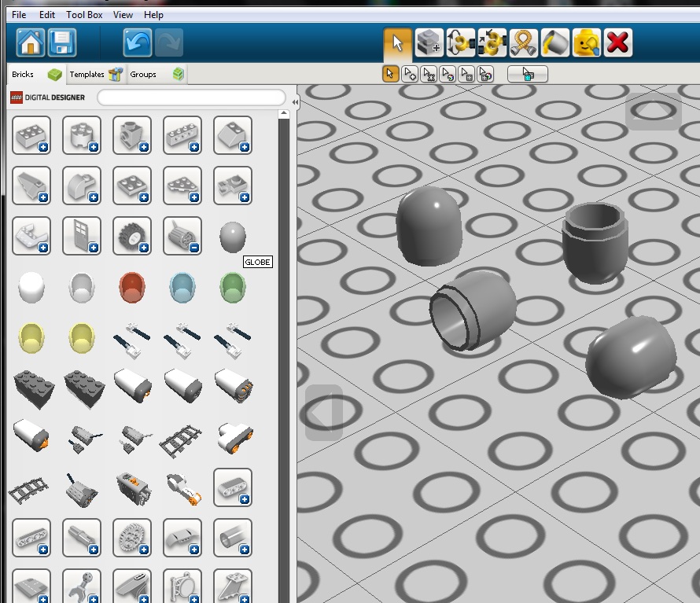Image resolution: width=700 pixels, height=603 pixels.
Task: Enable color and shape selection mode
Action: point(486,74)
